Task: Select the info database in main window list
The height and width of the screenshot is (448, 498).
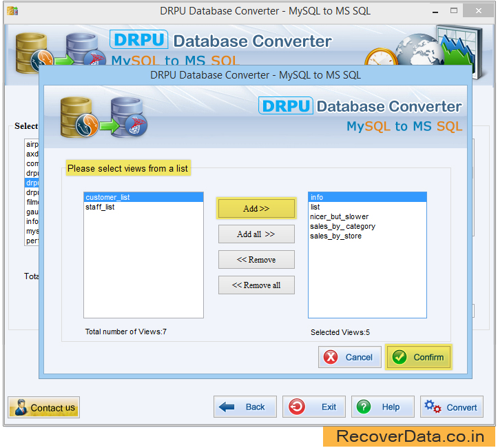Action: pyautogui.click(x=32, y=221)
